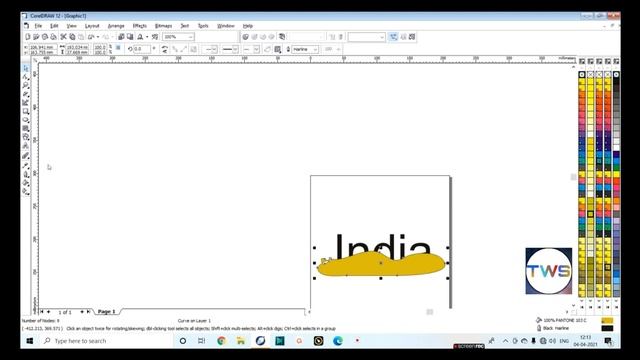Open the Hairline outline width dropdown
Image resolution: width=640 pixels, height=360 pixels.
pyautogui.click(x=315, y=49)
